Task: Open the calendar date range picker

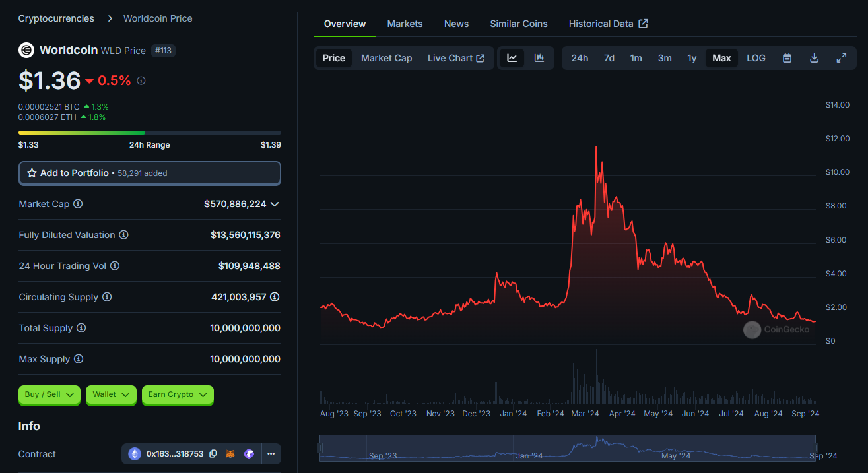Action: [787, 58]
